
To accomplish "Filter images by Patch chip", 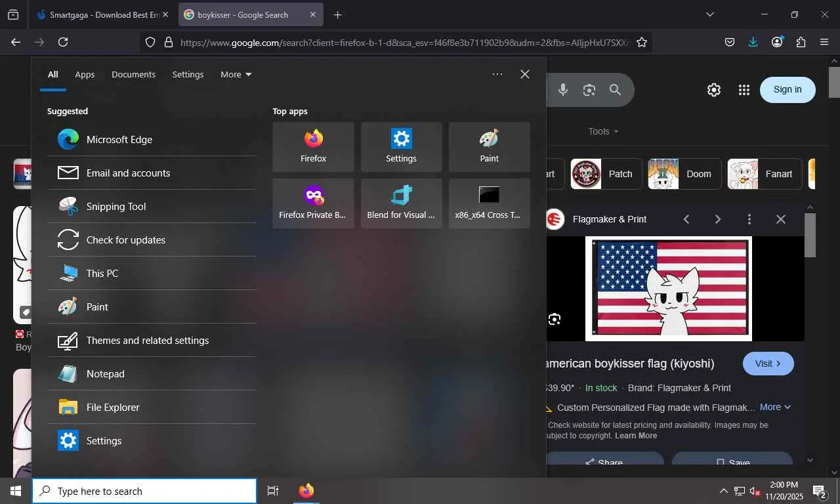I will coord(606,174).
